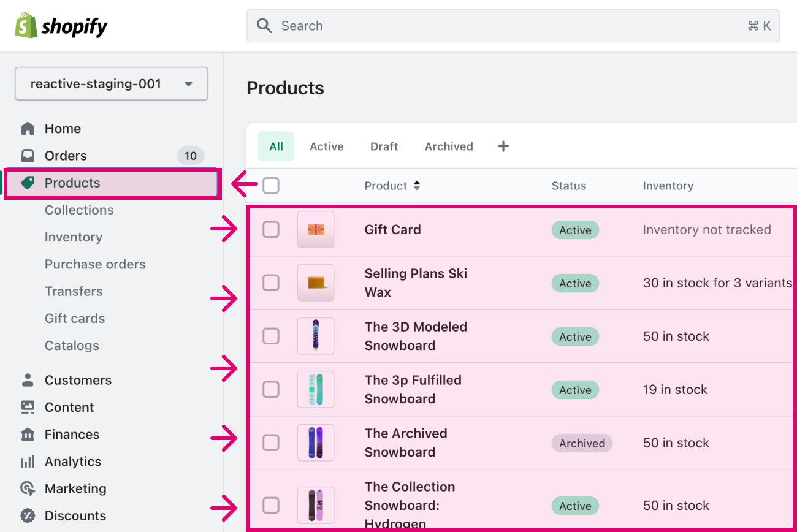Screen dimensions: 797x532
Task: Check The 3D Modeled Snowboard checkbox
Action: pyautogui.click(x=271, y=336)
